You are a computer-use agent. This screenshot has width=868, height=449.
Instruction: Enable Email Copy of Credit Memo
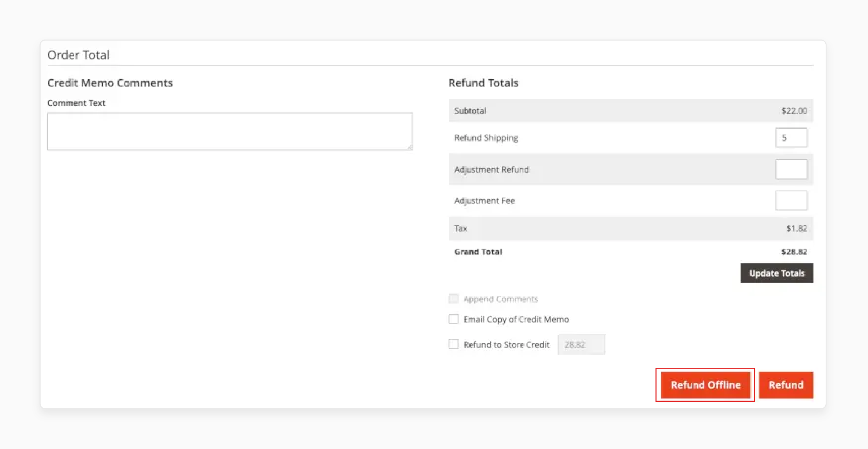click(x=453, y=319)
